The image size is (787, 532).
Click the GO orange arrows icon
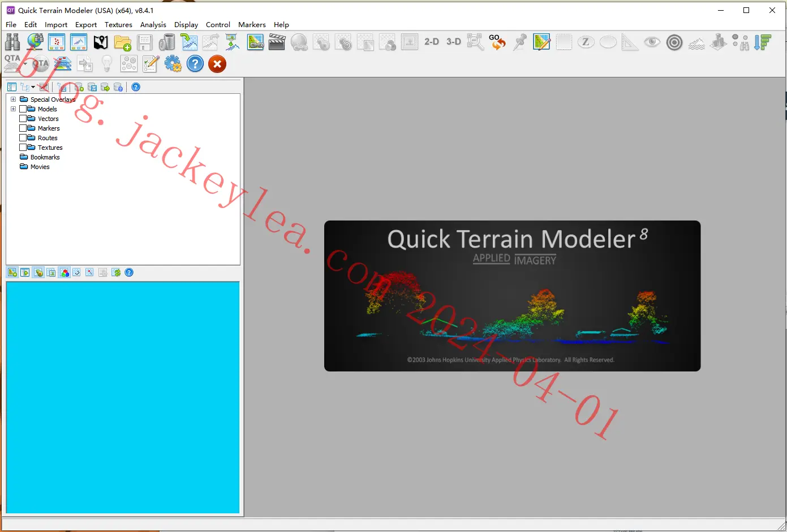tap(497, 42)
